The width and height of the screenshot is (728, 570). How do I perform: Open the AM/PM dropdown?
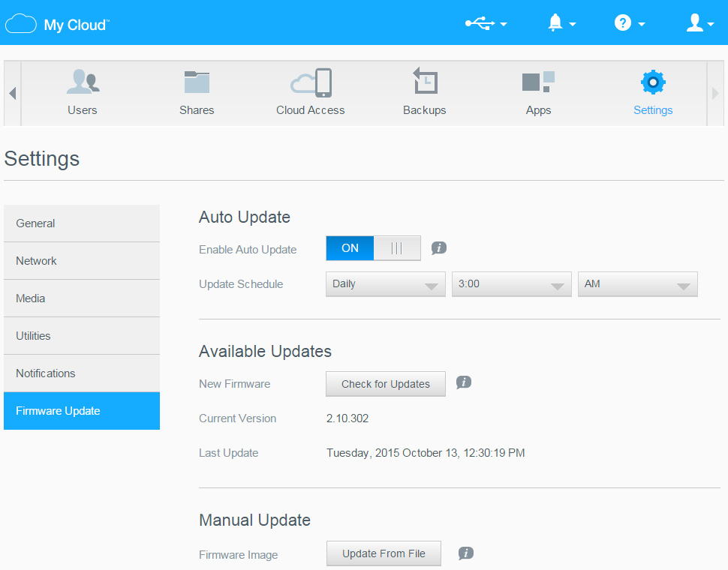pyautogui.click(x=637, y=283)
